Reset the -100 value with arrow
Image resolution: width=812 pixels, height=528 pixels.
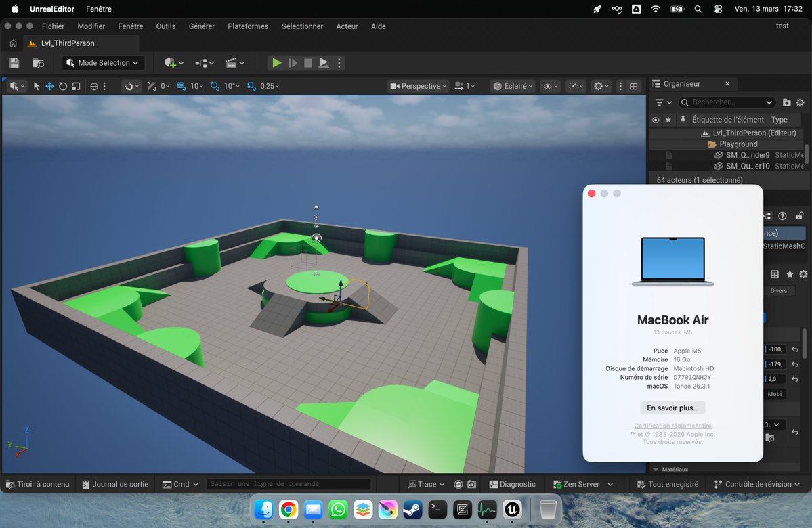pyautogui.click(x=795, y=349)
